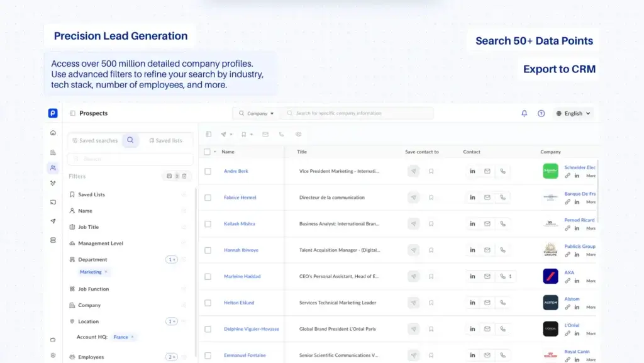Open settings gear in left sidebar
644x363 pixels.
[x=53, y=355]
